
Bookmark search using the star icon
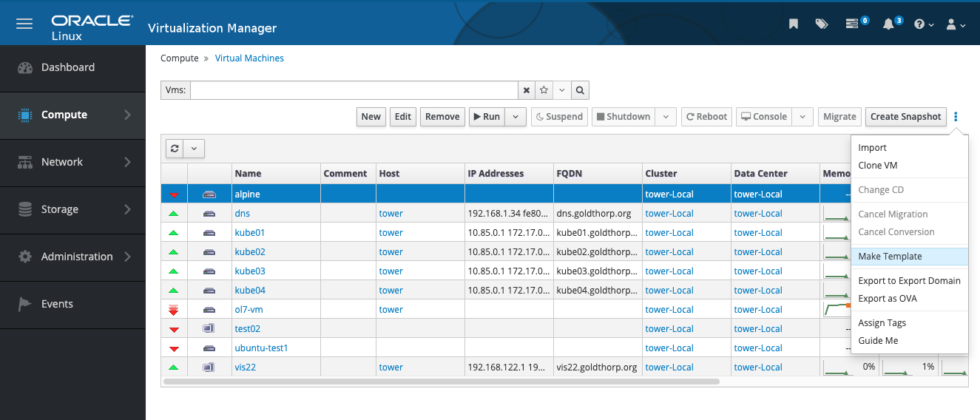[544, 90]
